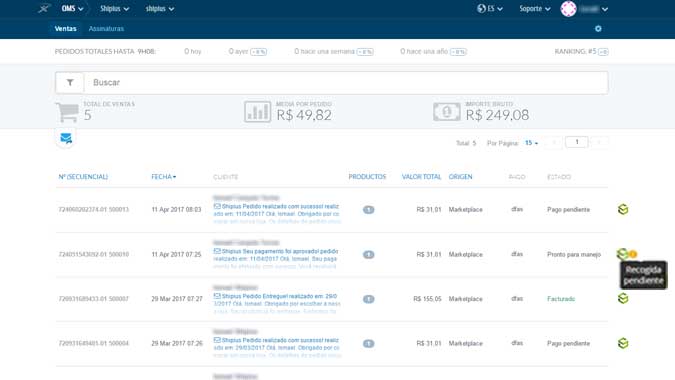Click the bar chart average order icon

point(257,111)
